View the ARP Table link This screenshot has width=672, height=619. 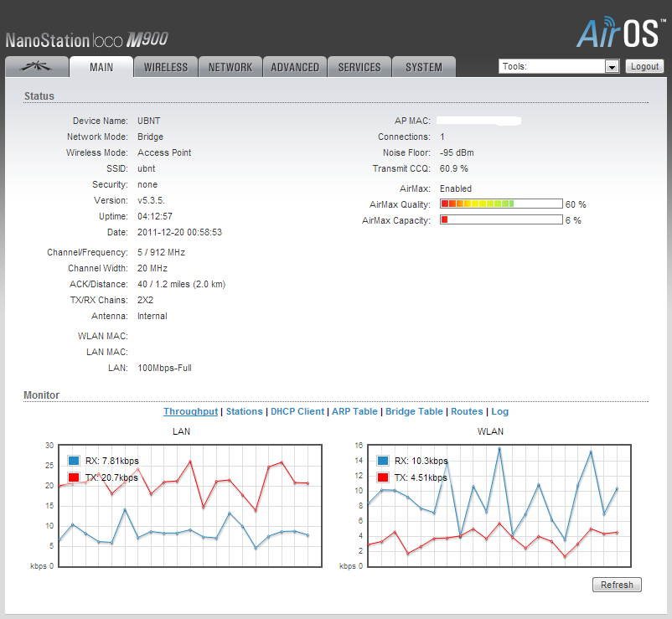tap(354, 411)
